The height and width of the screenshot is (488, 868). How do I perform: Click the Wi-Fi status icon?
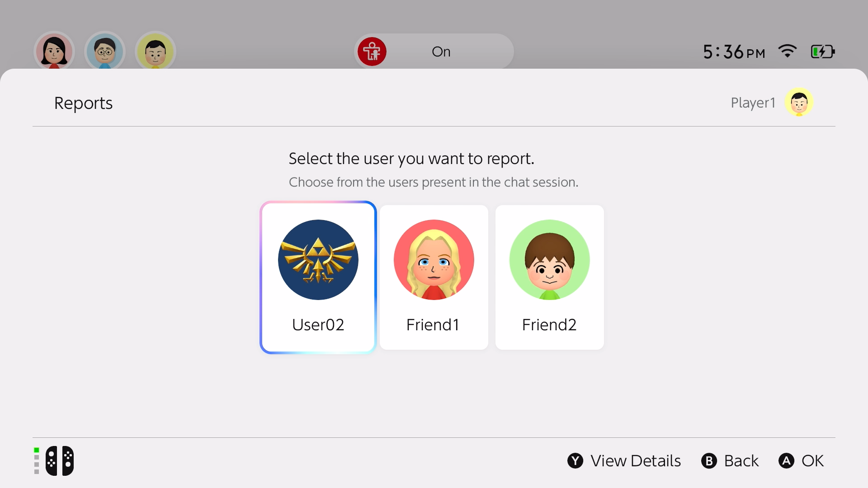tap(788, 52)
